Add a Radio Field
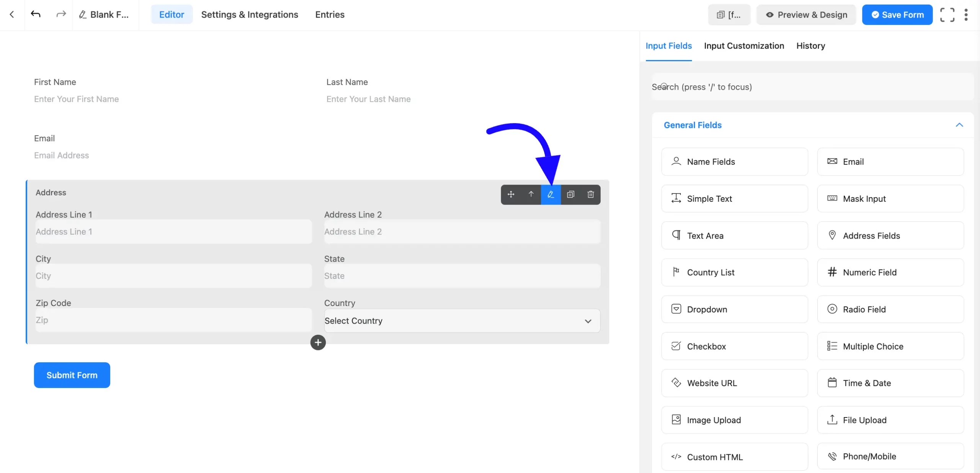980x473 pixels. (890, 309)
